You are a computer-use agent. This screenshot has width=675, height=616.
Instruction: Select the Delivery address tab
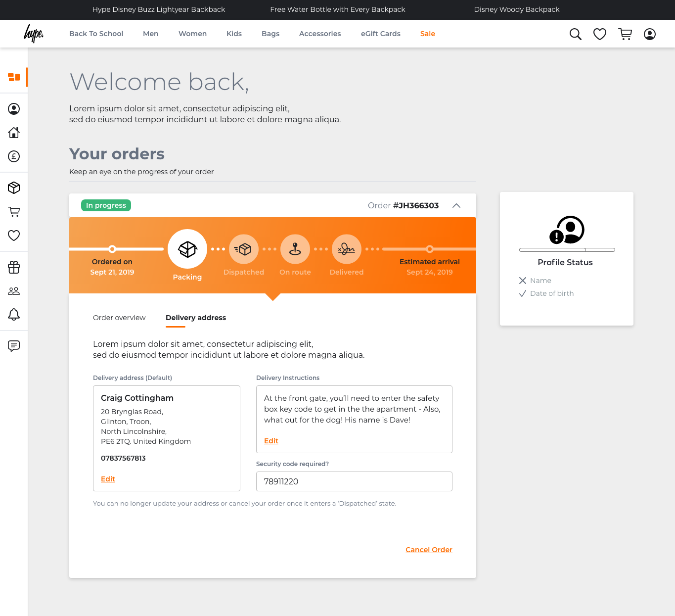[196, 318]
